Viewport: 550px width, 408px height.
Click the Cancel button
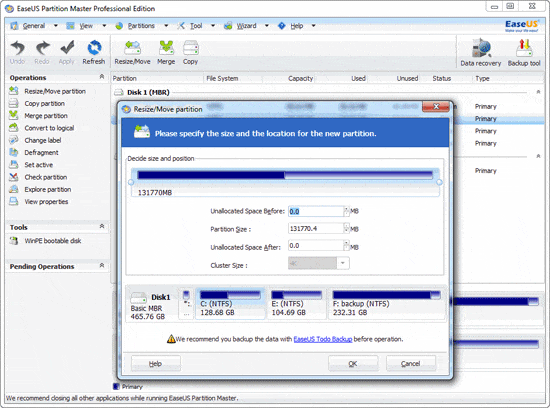click(411, 363)
